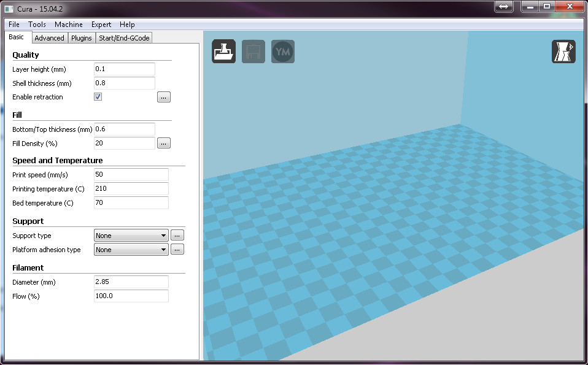The image size is (588, 365).
Task: Open retraction settings ellipsis button
Action: point(163,97)
